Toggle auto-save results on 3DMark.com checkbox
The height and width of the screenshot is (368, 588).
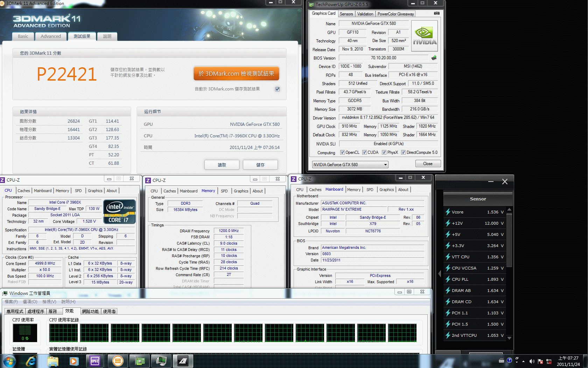pyautogui.click(x=277, y=89)
